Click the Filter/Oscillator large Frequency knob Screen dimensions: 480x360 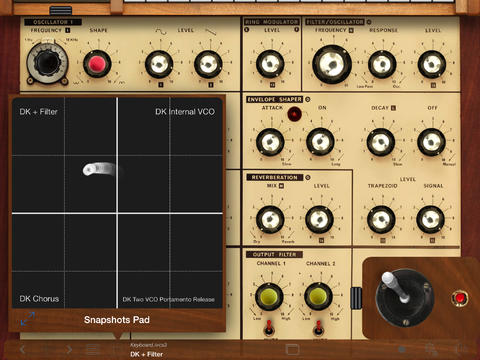point(332,64)
